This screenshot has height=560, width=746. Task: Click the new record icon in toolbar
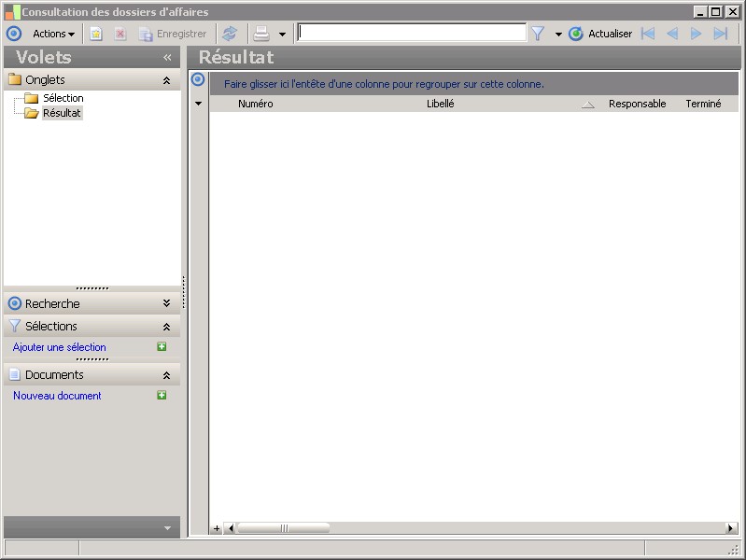point(96,34)
